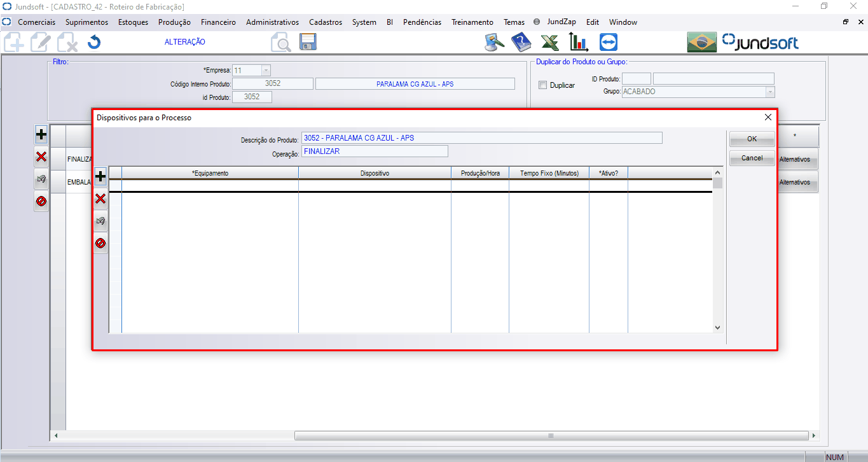The height and width of the screenshot is (462, 868).
Task: Open the Comerciais menu
Action: tap(36, 22)
